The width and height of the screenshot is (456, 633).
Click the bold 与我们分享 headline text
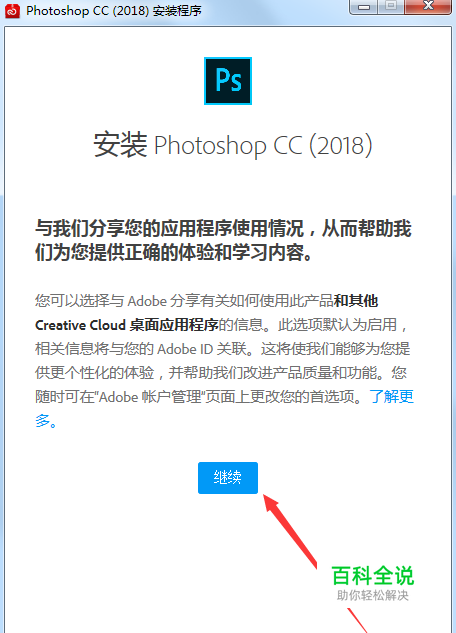[x=223, y=241]
